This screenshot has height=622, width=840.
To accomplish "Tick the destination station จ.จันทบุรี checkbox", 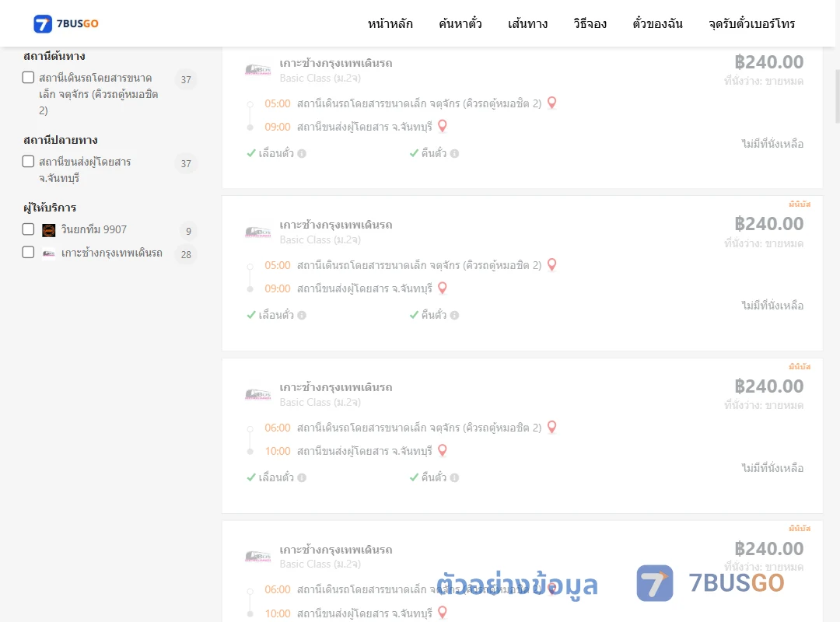I will [29, 161].
